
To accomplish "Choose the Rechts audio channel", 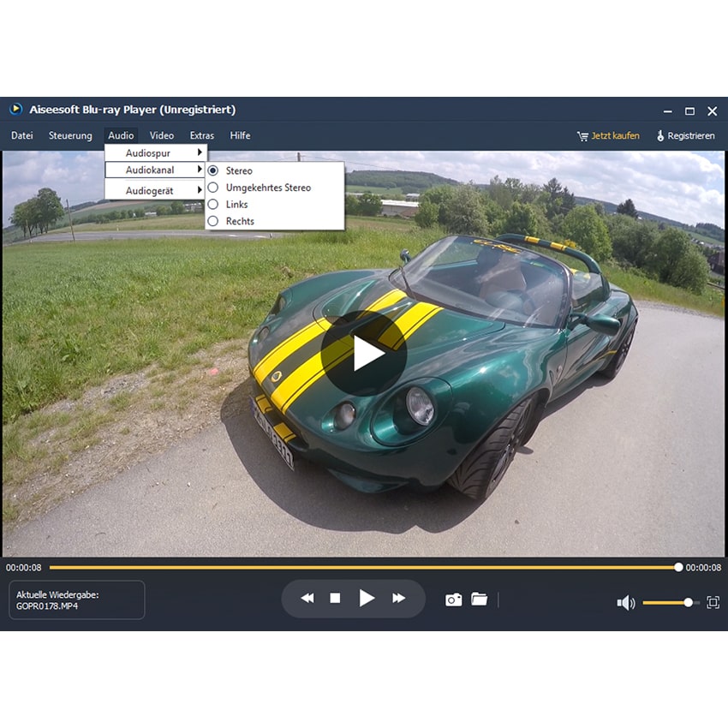I will (x=240, y=221).
